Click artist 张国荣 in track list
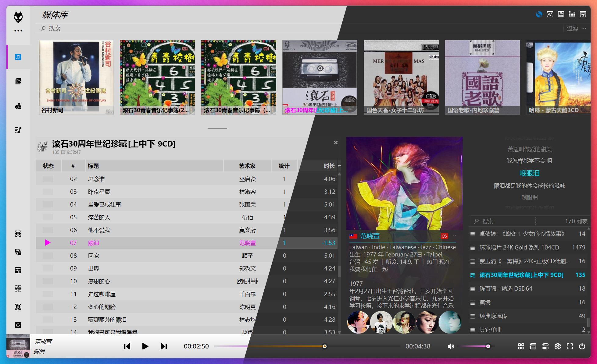 [247, 204]
